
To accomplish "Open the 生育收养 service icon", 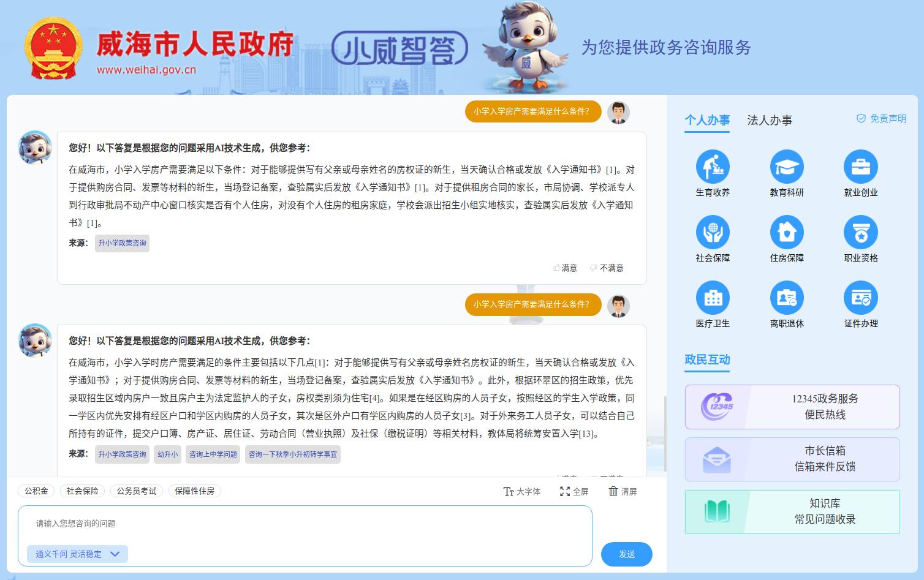I will [713, 167].
